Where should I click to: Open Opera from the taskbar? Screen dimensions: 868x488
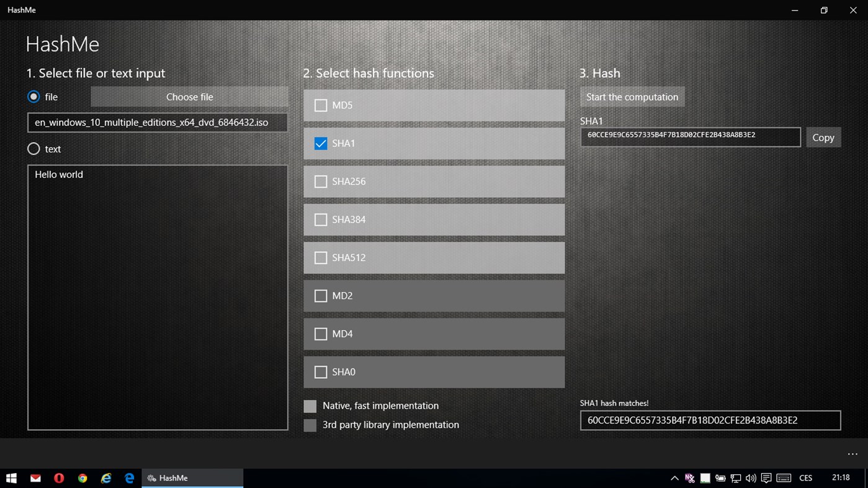pos(59,478)
